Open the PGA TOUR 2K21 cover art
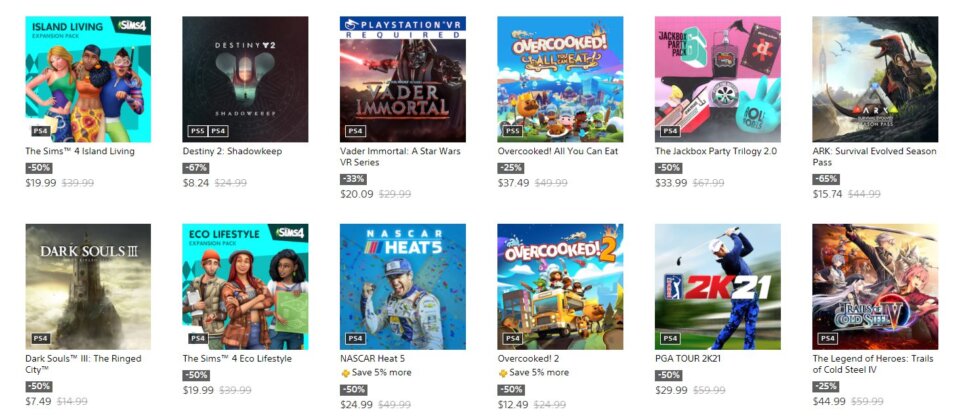Viewport: 962px width, 420px height. coord(718,286)
